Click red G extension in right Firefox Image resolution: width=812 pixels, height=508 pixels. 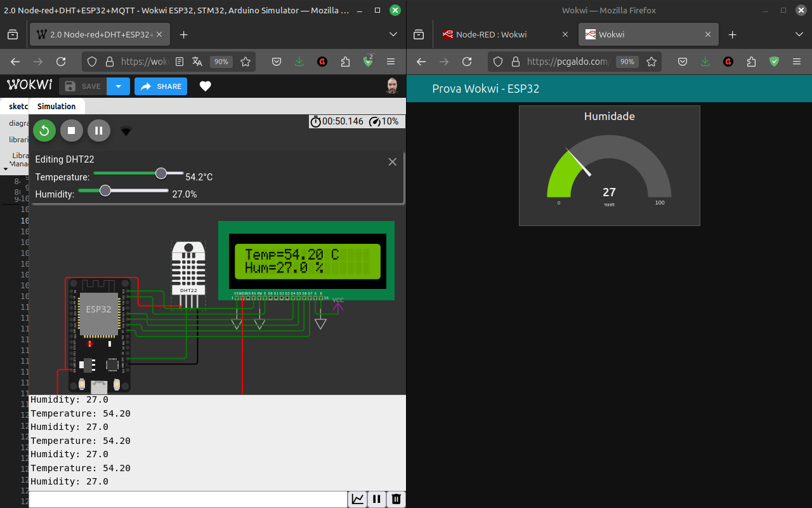(728, 62)
